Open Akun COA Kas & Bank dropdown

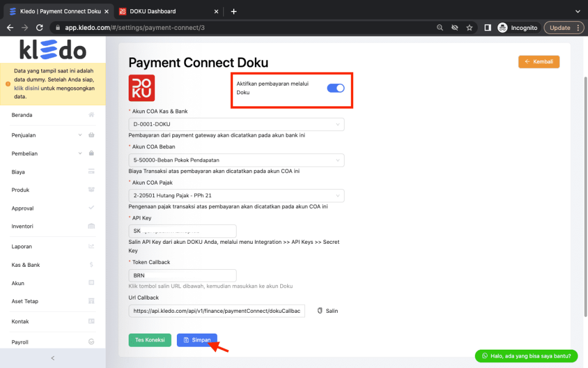coord(236,124)
